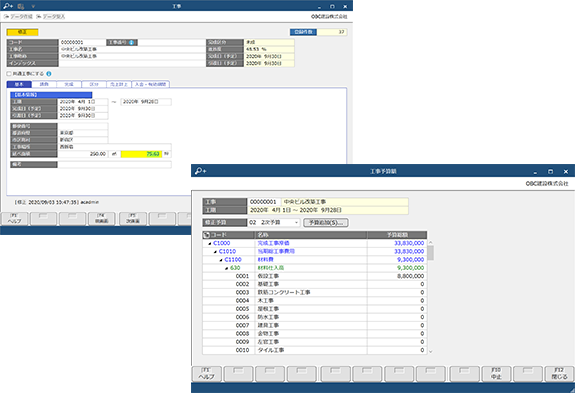
Task: Select row 0006 防水工事
Action: click(315, 317)
